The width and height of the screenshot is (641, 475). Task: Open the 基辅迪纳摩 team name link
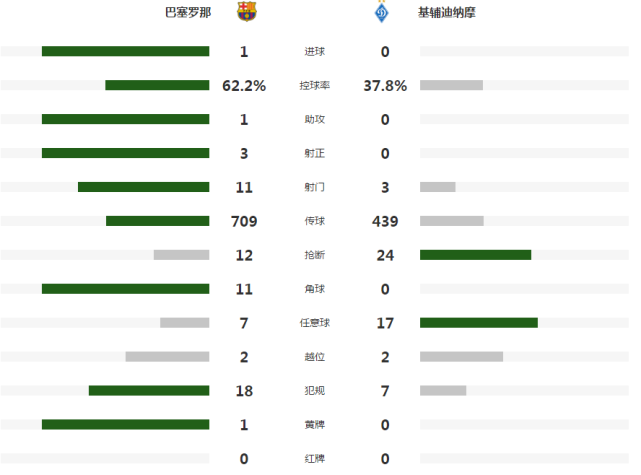point(446,13)
